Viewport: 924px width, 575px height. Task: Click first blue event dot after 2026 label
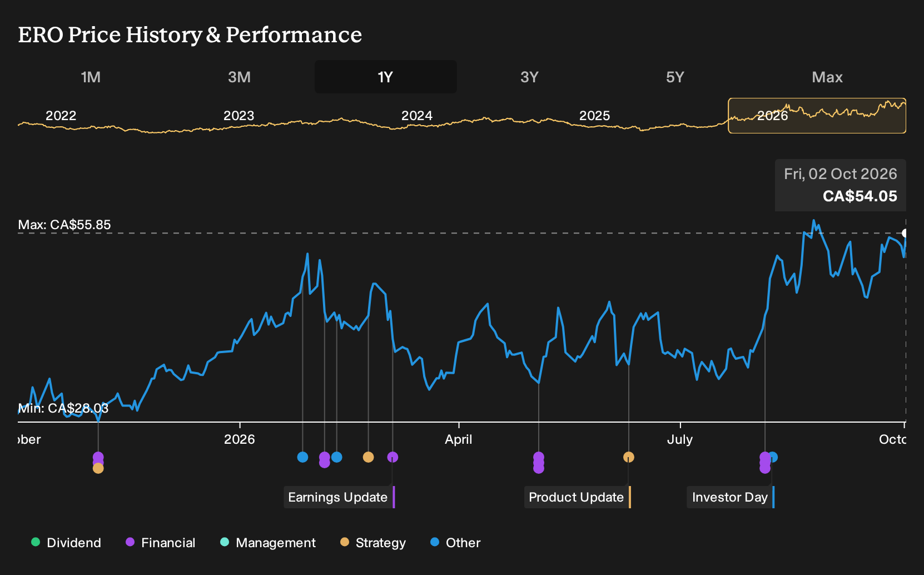click(302, 457)
